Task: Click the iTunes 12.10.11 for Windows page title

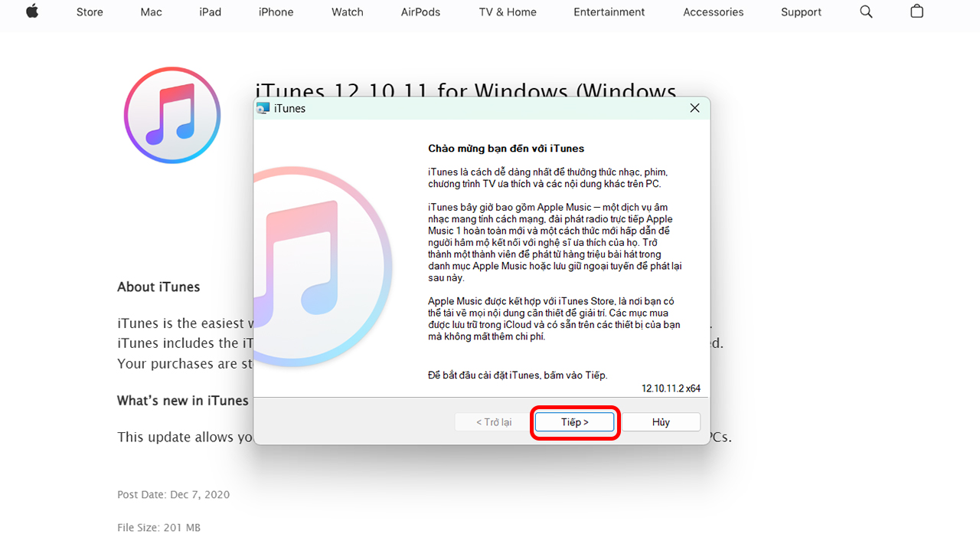Action: click(465, 90)
